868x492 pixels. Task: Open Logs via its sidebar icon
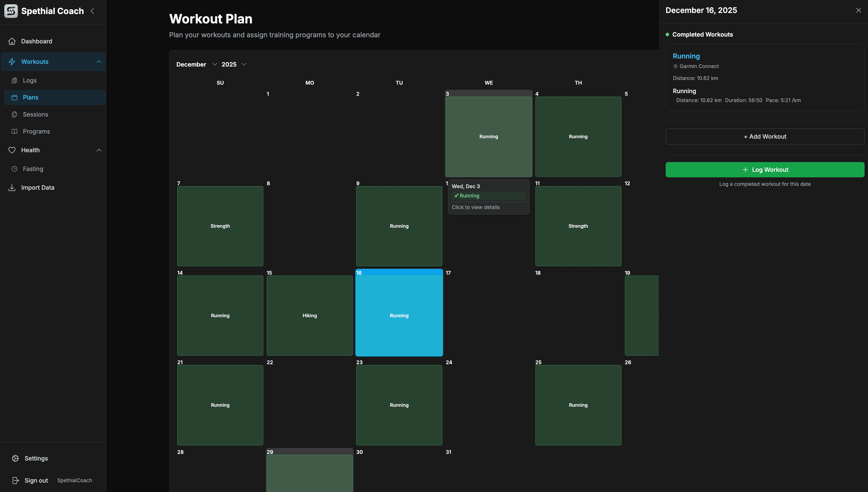pos(14,80)
